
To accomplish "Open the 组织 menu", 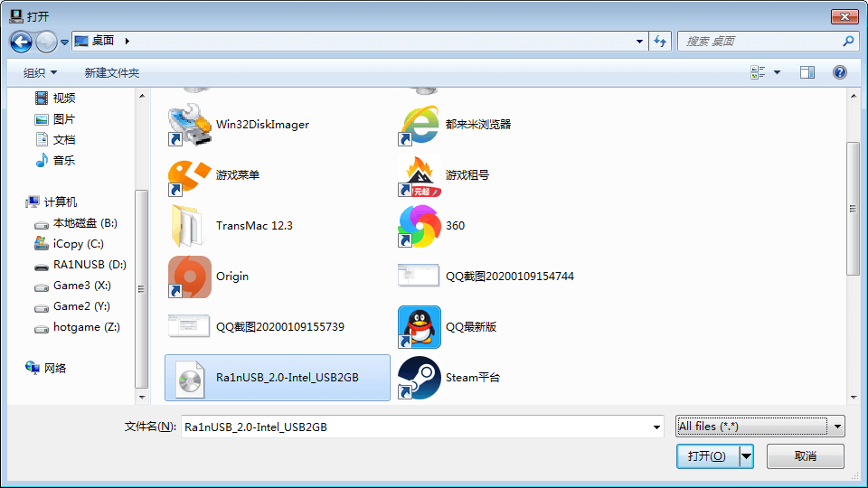I will pyautogui.click(x=40, y=72).
